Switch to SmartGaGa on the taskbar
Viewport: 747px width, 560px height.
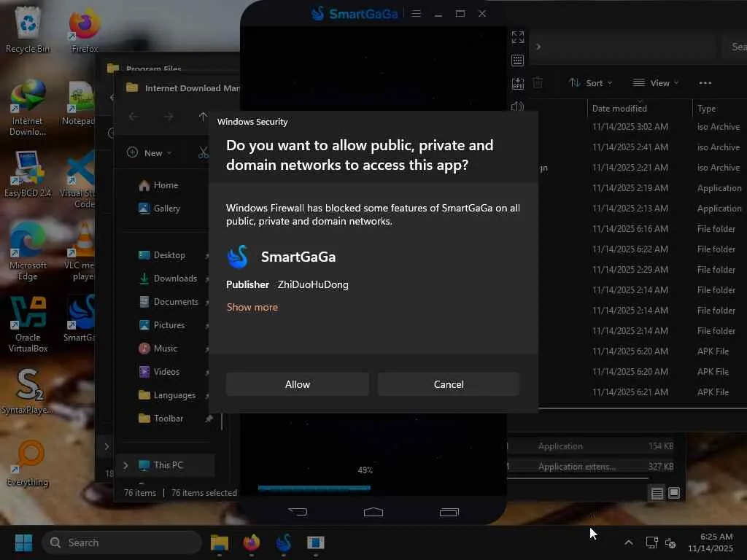(x=284, y=542)
